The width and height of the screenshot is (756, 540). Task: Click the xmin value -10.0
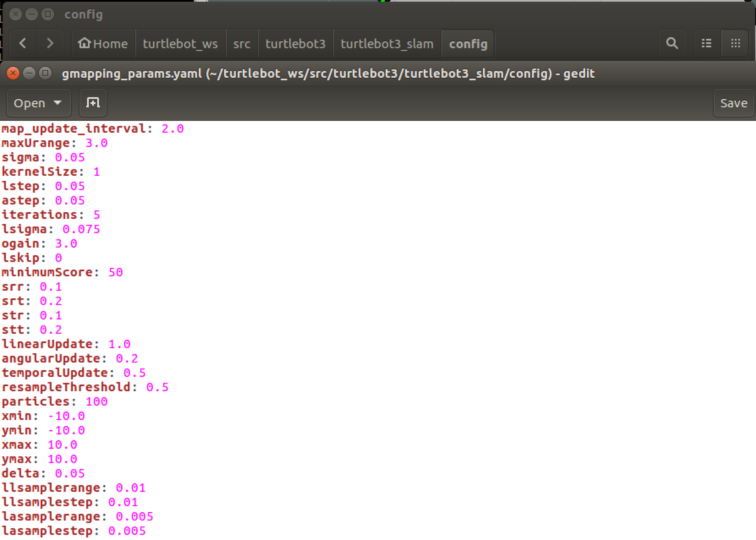(66, 416)
